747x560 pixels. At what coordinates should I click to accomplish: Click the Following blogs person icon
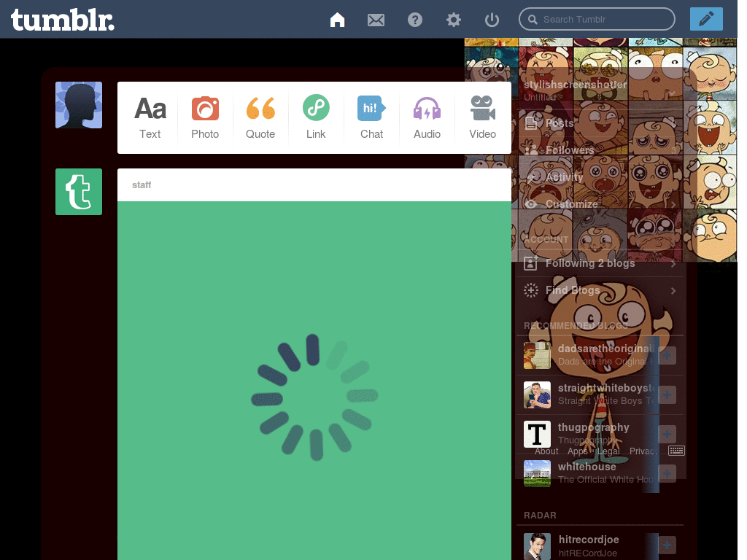pos(531,262)
